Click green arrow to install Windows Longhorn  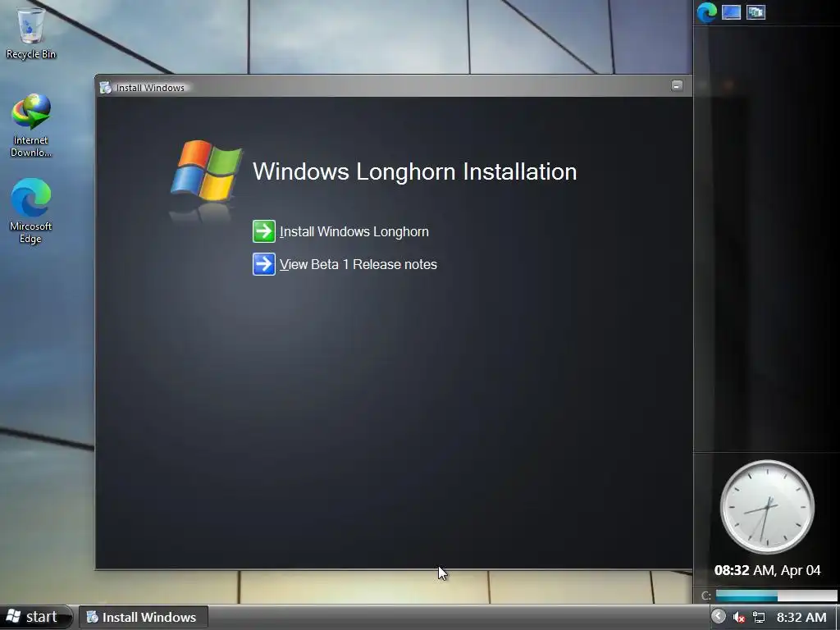click(x=264, y=231)
